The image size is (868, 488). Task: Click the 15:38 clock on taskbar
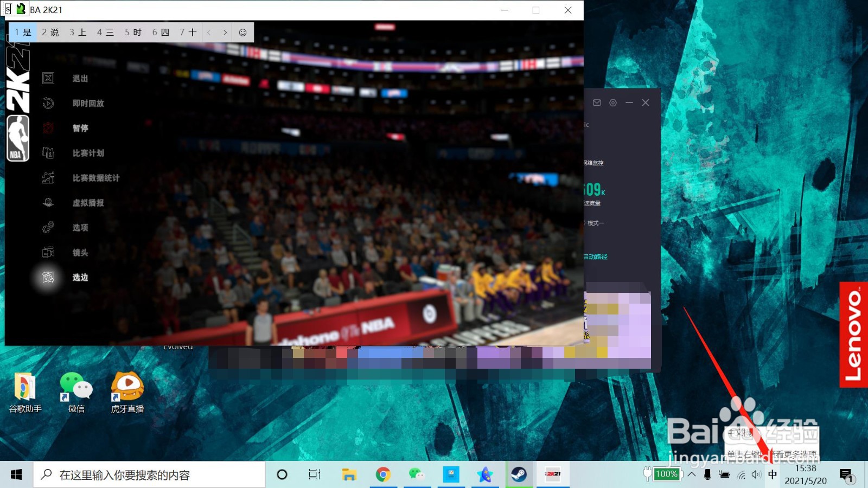coord(806,468)
